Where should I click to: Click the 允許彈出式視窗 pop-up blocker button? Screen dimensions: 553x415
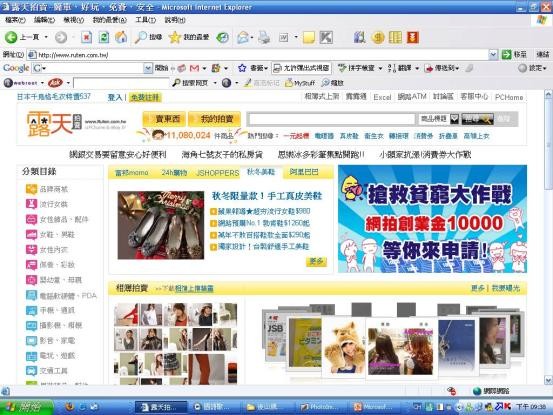point(302,68)
